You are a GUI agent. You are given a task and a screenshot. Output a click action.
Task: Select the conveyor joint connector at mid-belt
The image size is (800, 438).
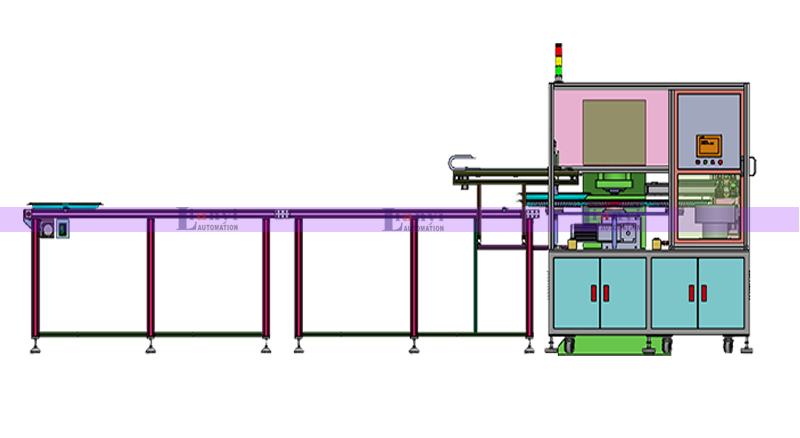pyautogui.click(x=282, y=214)
